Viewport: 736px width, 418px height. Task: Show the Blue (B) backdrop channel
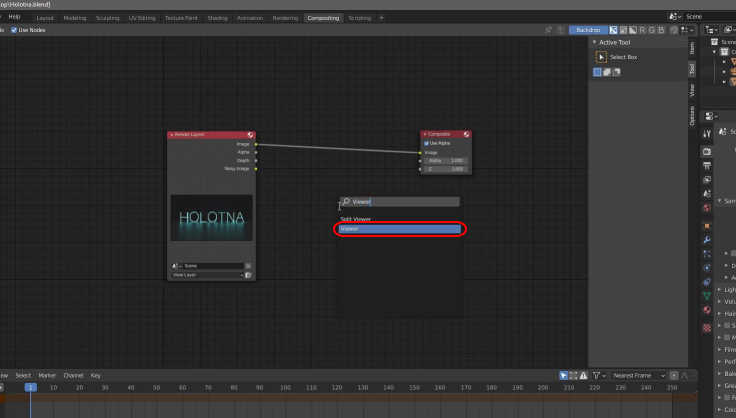(x=661, y=30)
